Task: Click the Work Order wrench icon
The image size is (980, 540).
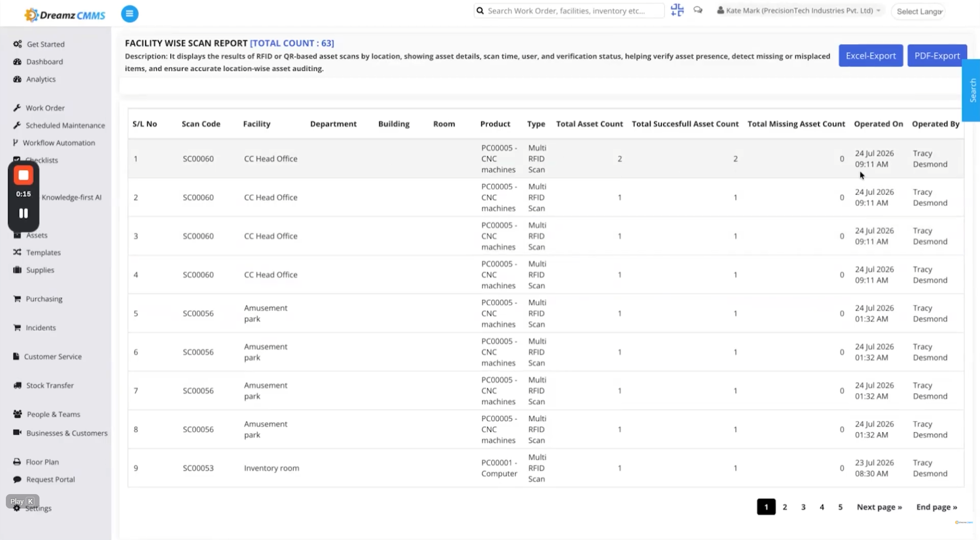Action: tap(17, 108)
